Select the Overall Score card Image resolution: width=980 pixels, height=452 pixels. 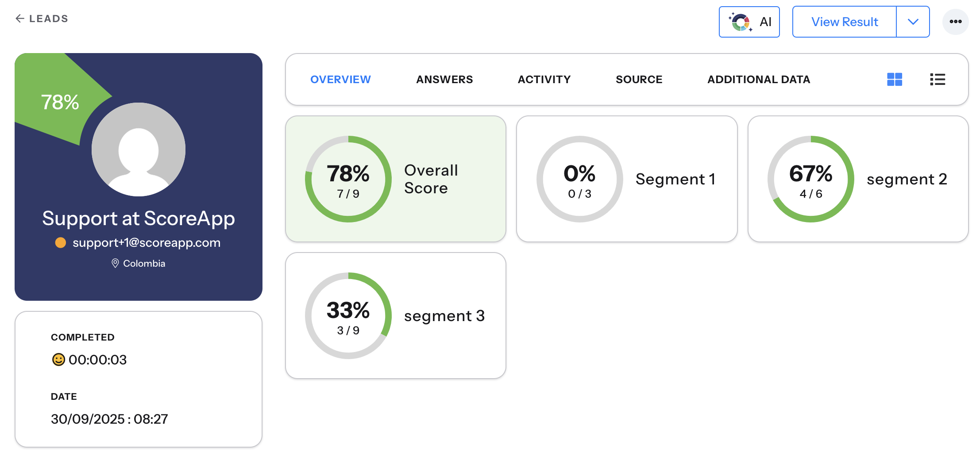(396, 179)
